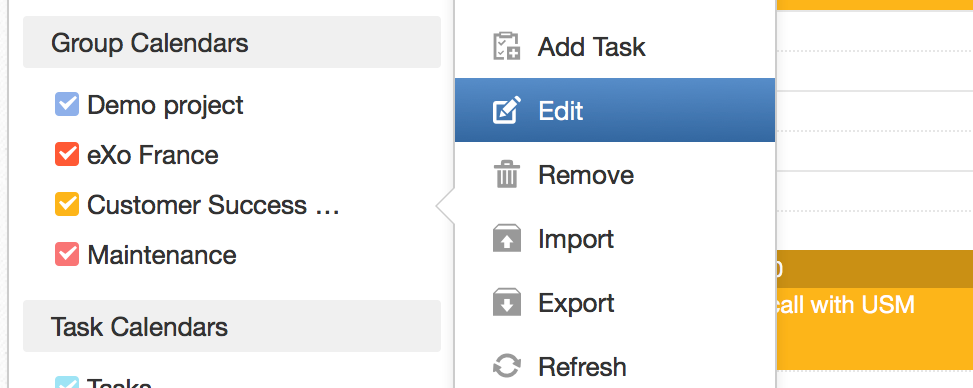973x388 pixels.
Task: Toggle the Tasks calendar checkbox
Action: (x=67, y=382)
